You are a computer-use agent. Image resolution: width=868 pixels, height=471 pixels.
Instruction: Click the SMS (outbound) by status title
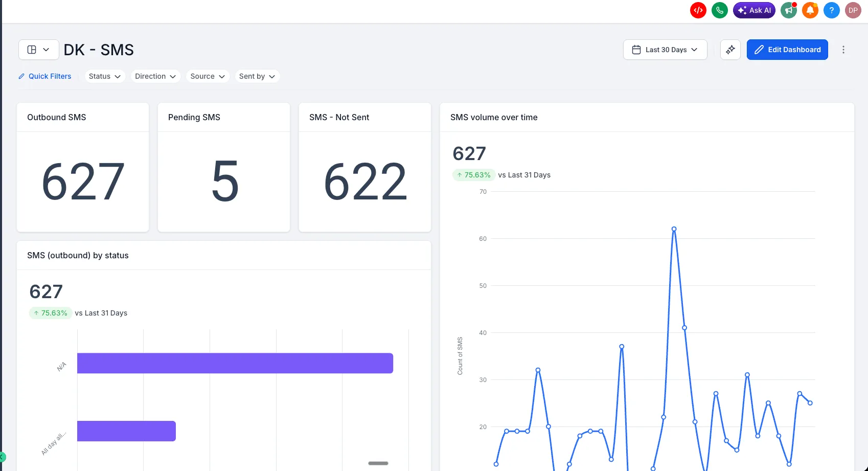coord(78,255)
